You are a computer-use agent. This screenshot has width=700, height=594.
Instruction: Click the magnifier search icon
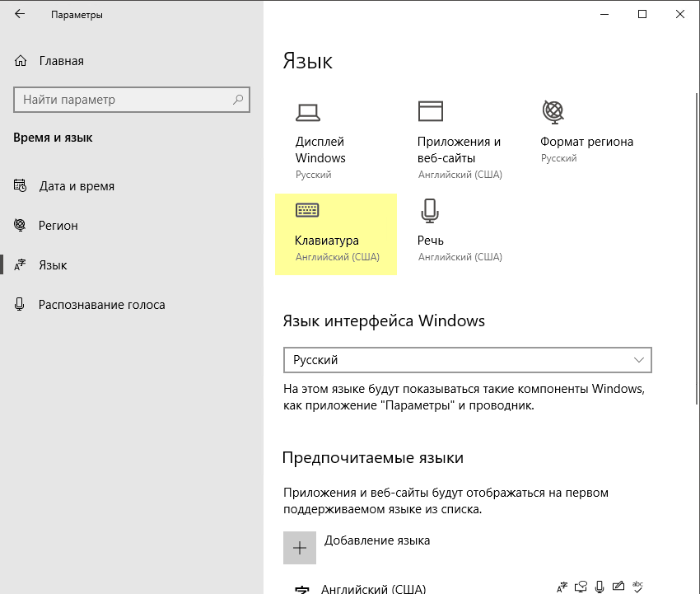[x=238, y=100]
